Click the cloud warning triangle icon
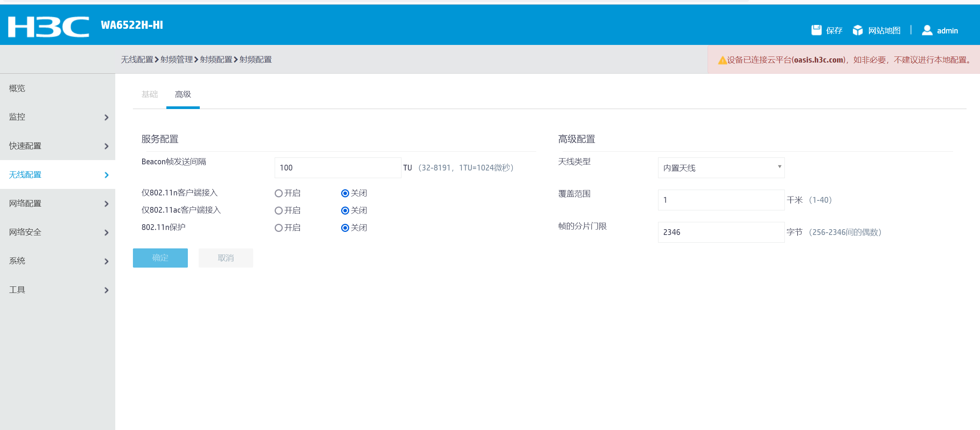The image size is (980, 430). click(722, 60)
